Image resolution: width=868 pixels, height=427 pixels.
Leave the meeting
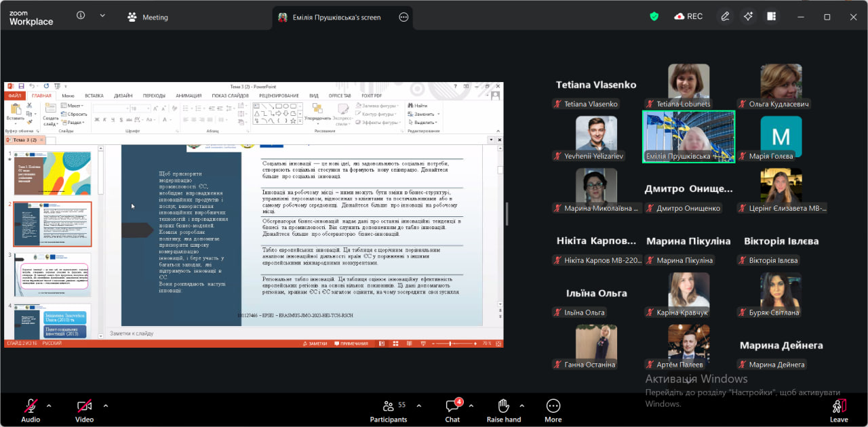838,409
